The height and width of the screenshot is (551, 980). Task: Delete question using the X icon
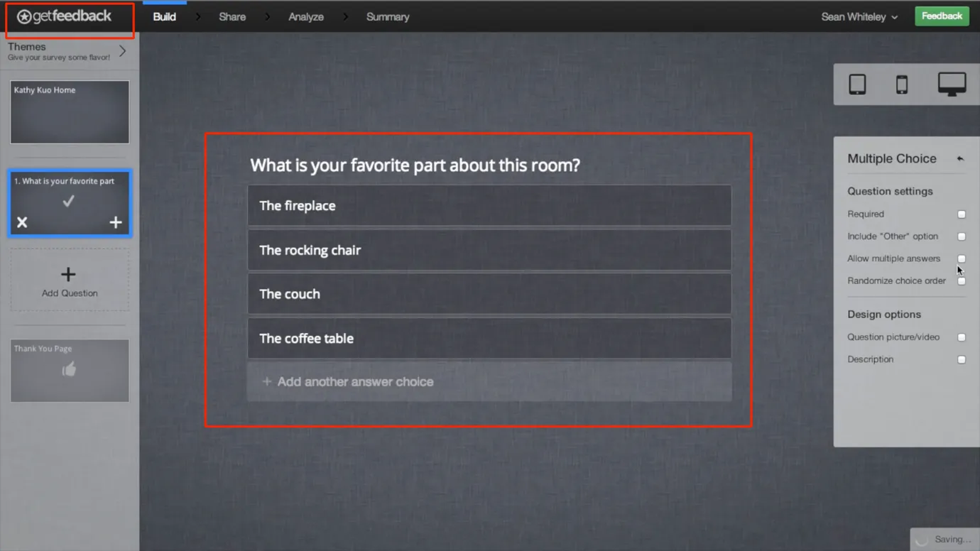pyautogui.click(x=22, y=222)
